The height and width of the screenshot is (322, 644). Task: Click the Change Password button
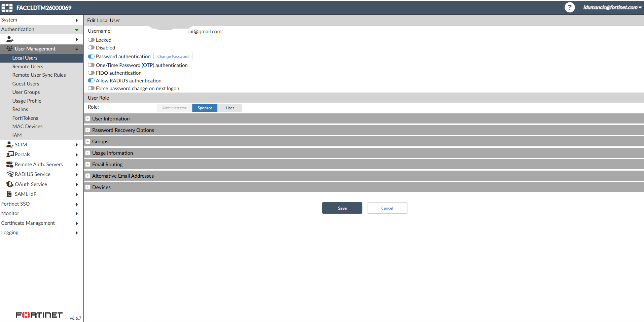tap(173, 57)
